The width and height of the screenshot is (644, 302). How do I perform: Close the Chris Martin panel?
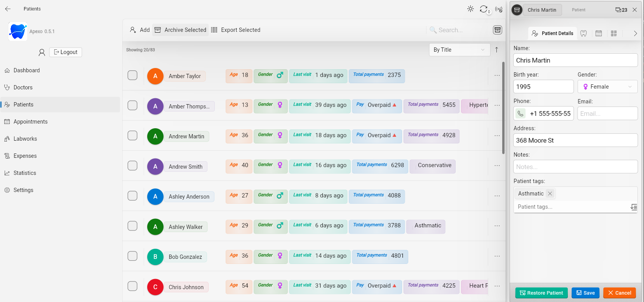pos(635,10)
